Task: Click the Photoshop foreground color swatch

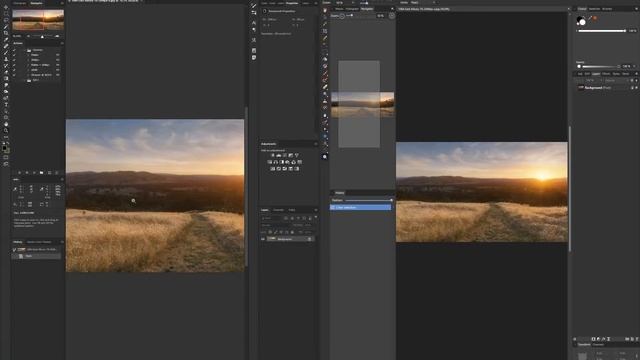Action: (4, 148)
